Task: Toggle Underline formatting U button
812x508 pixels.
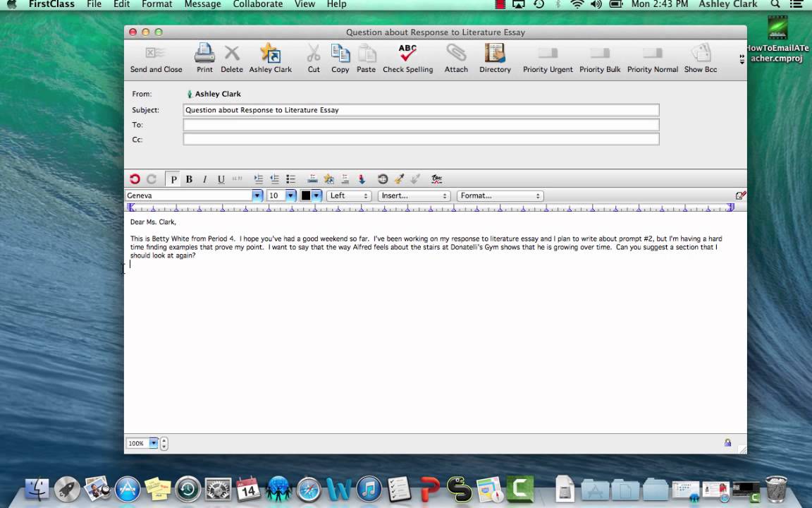Action: tap(221, 179)
